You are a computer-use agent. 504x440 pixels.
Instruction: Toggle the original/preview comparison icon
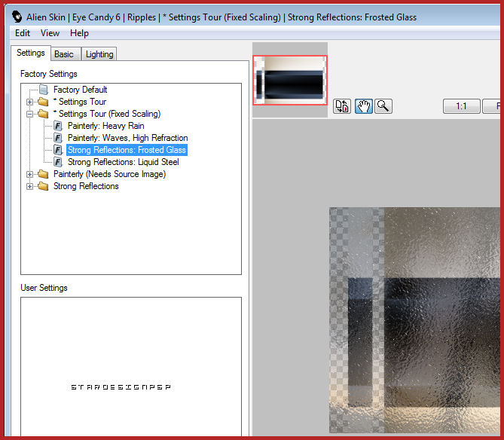(342, 106)
